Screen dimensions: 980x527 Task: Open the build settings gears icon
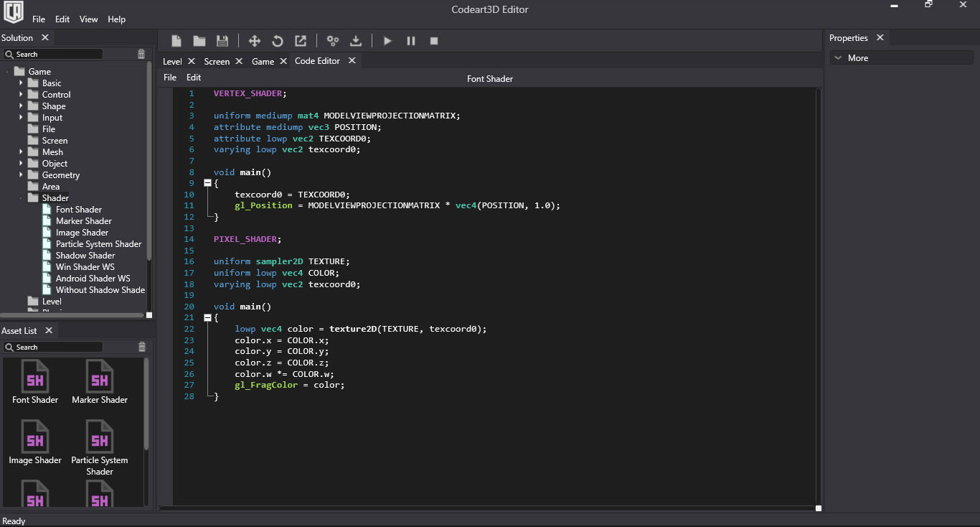(333, 41)
